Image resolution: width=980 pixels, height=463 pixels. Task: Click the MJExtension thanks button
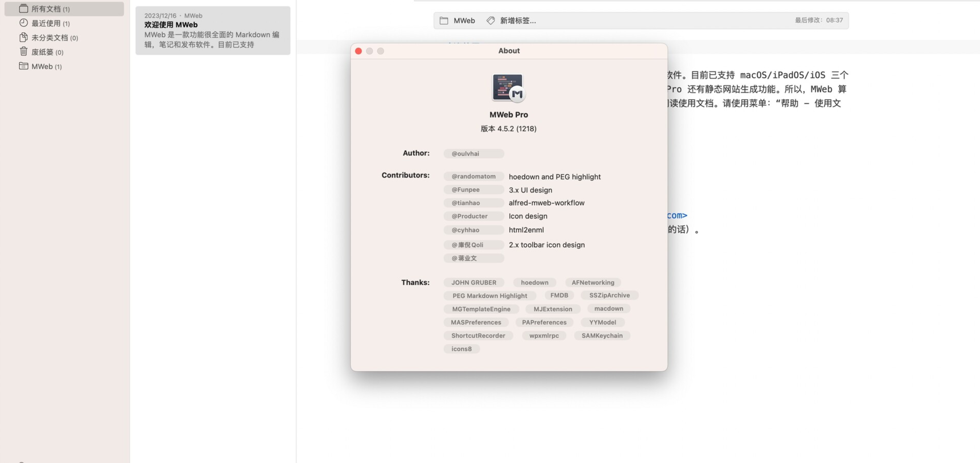point(553,309)
